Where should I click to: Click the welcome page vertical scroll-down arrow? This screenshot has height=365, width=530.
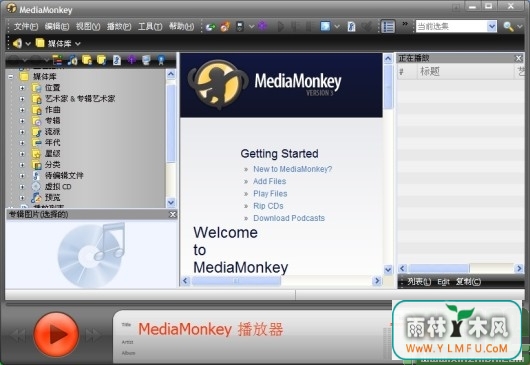coord(388,270)
